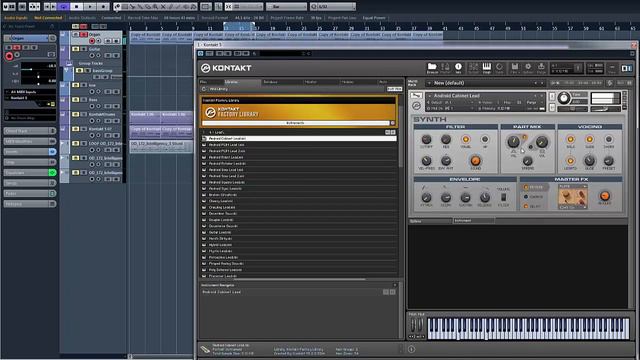Click the Kontakt Purge icon
This screenshot has width=640, height=360.
(541, 67)
